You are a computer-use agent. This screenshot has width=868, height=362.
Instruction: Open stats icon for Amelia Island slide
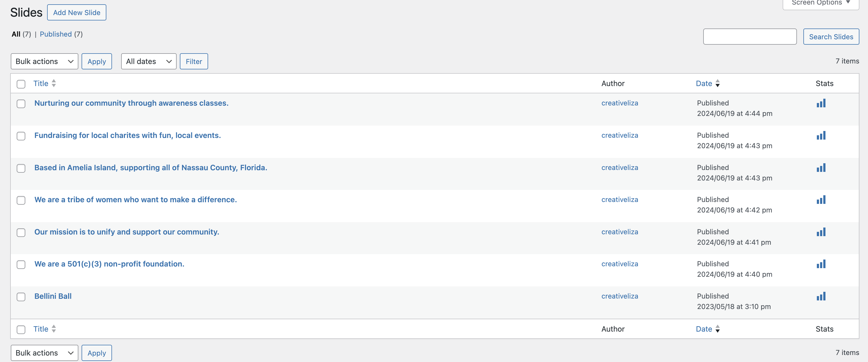pos(821,168)
